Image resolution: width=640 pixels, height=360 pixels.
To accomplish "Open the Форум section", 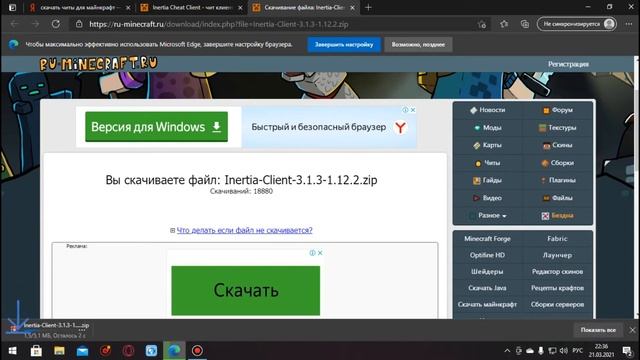I will click(558, 110).
